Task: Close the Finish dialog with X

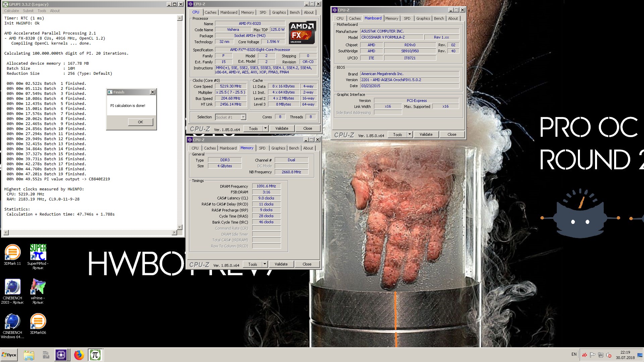Action: 153,92
